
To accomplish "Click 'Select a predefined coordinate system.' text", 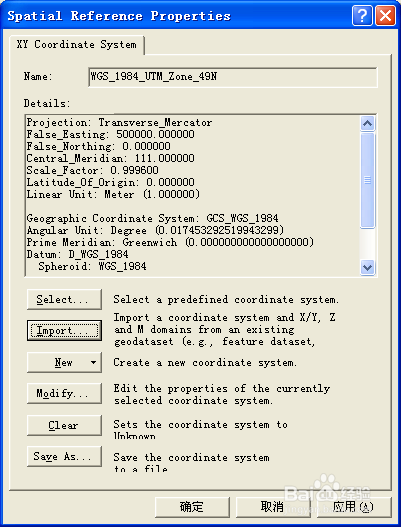I will pos(226,299).
